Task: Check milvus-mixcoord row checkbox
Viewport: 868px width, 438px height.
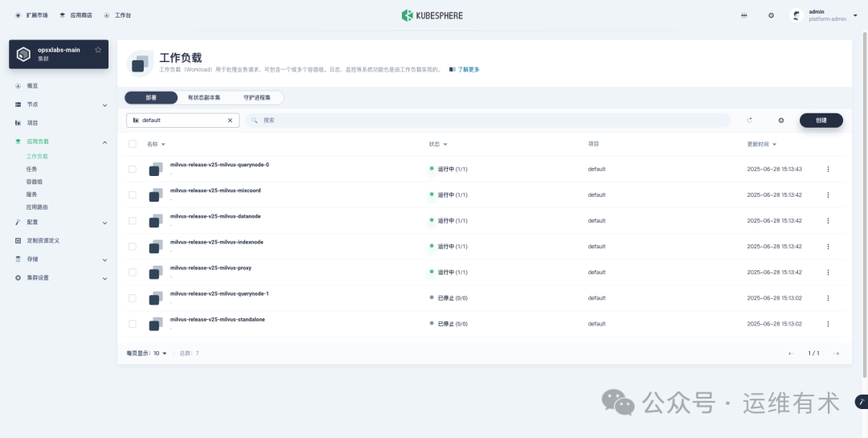Action: click(133, 195)
